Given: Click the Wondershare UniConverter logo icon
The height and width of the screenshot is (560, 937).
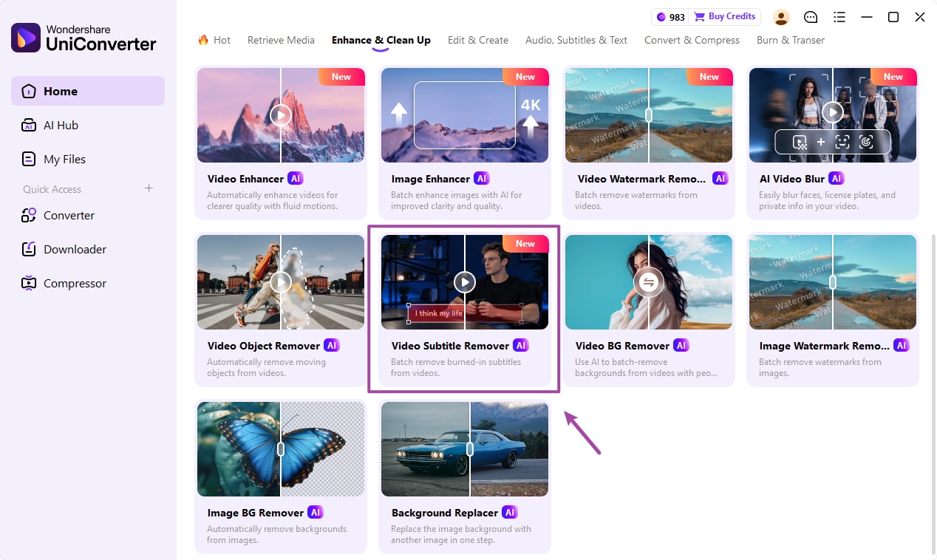Looking at the screenshot, I should coord(26,38).
